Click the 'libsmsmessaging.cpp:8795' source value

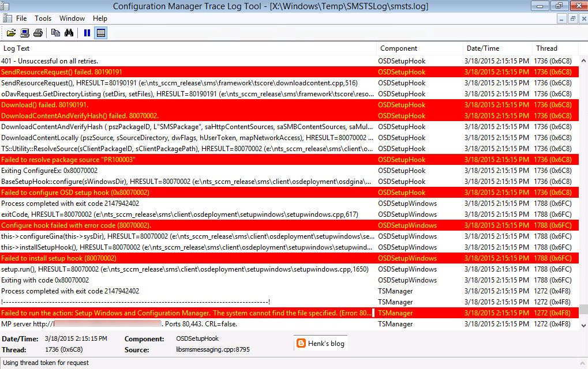tap(212, 349)
